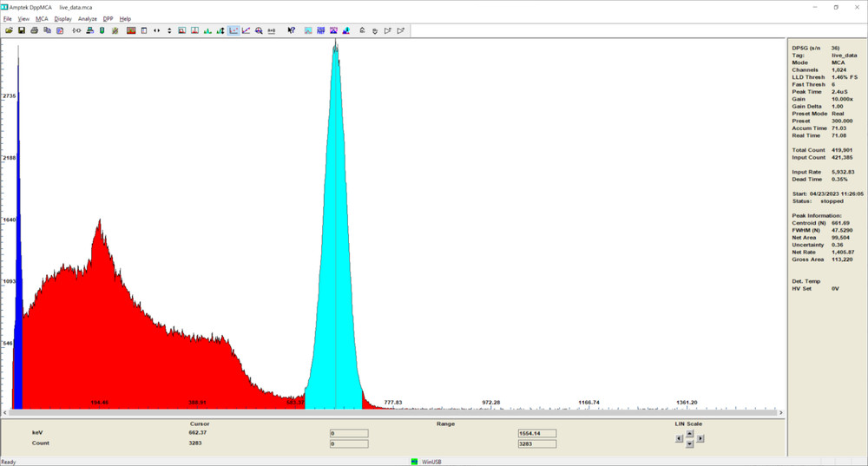Click the red spectrum display icon
This screenshot has width=868, height=466.
click(131, 31)
